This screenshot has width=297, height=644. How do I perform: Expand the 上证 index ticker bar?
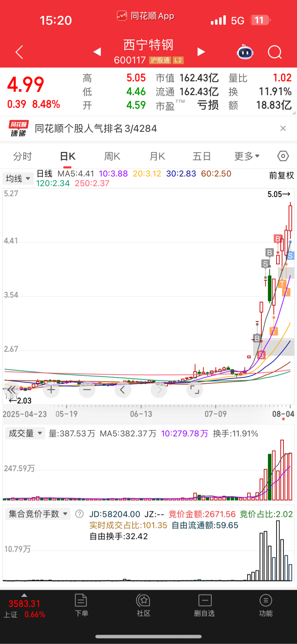(x=24, y=595)
